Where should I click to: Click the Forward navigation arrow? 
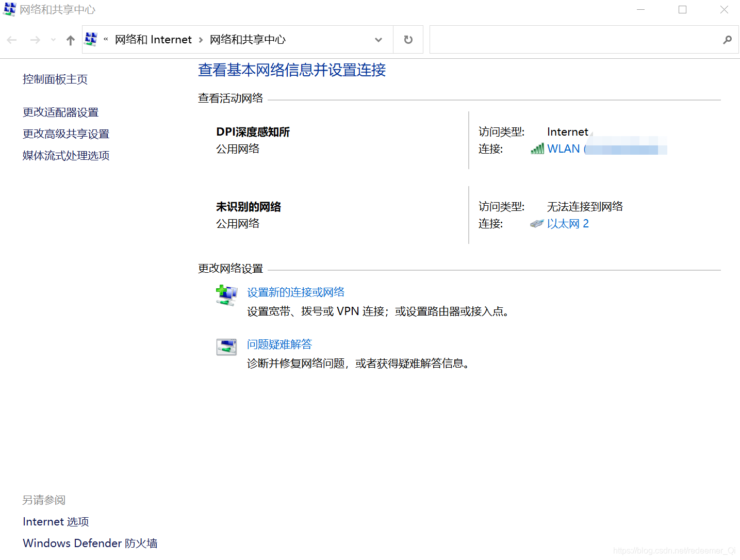35,40
